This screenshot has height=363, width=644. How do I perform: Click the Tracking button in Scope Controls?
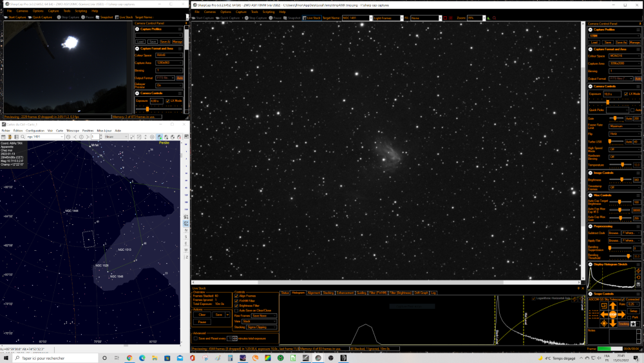(x=623, y=324)
